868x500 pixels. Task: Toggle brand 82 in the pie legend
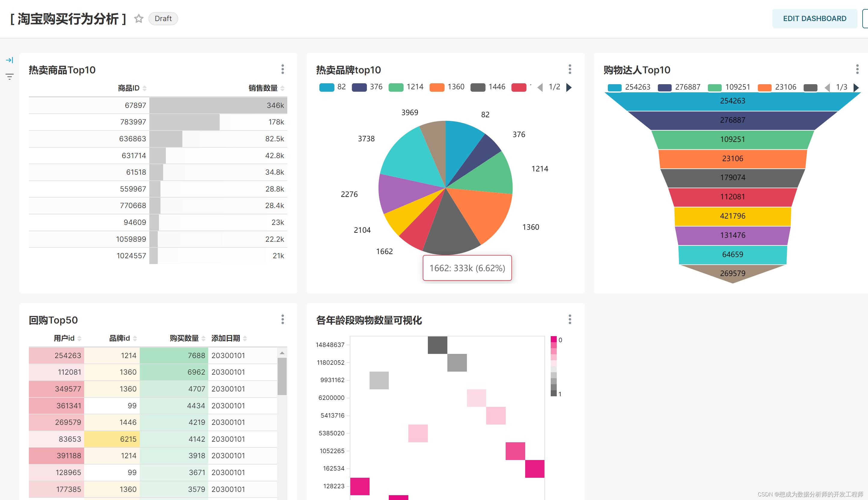click(332, 87)
